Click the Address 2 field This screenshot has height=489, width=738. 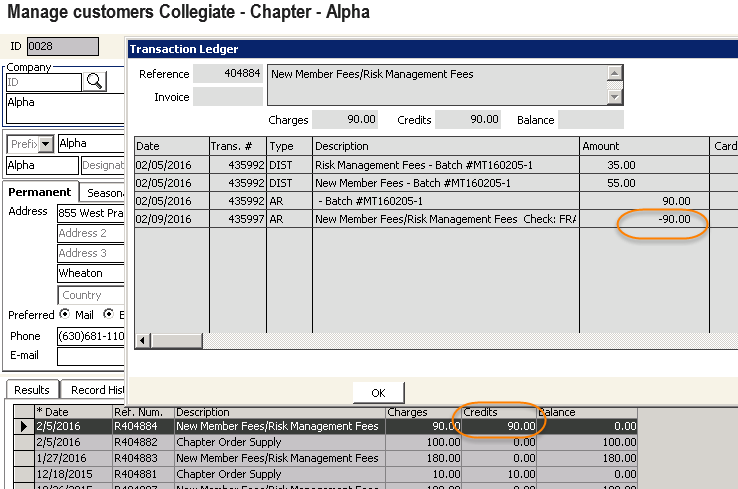click(x=90, y=233)
